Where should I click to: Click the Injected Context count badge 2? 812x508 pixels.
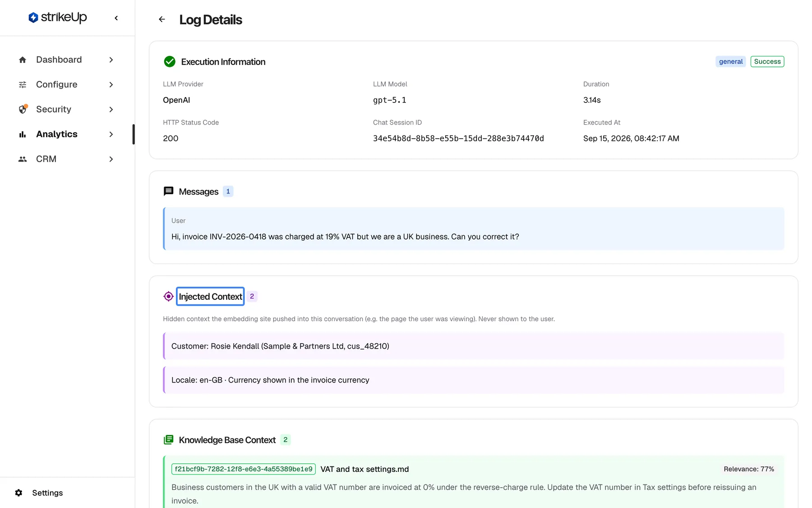pos(252,296)
